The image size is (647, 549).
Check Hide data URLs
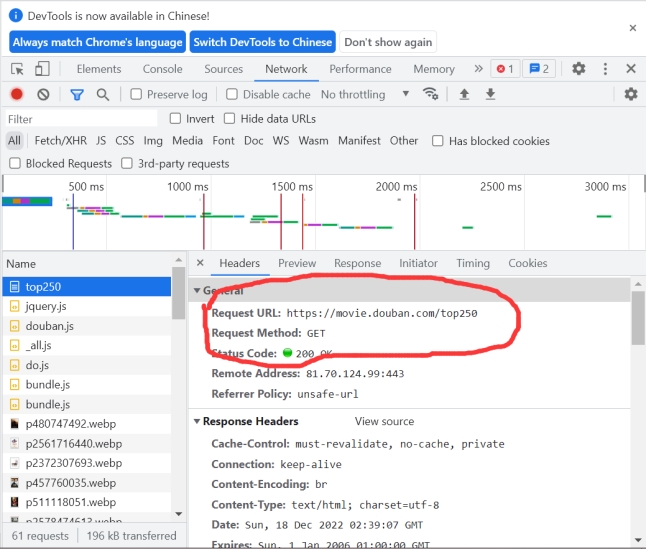(229, 119)
